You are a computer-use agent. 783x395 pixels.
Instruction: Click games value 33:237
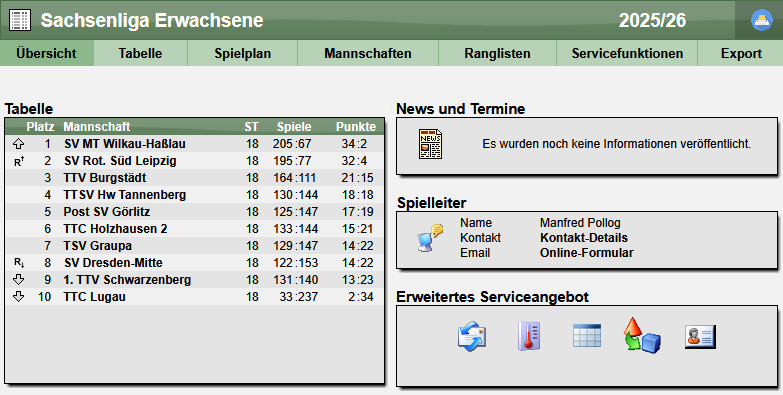(299, 297)
